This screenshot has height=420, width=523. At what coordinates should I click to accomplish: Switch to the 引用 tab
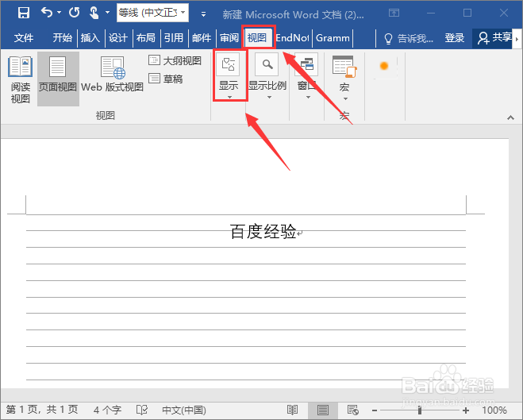point(174,37)
